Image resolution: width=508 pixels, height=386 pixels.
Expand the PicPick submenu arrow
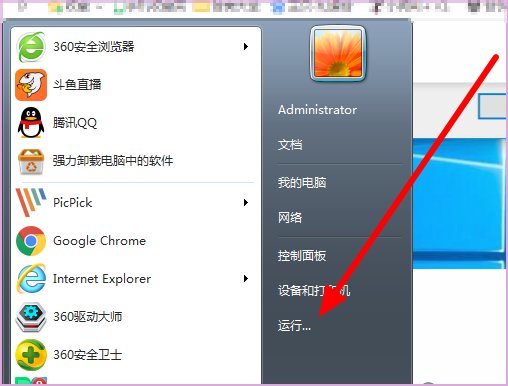point(246,202)
